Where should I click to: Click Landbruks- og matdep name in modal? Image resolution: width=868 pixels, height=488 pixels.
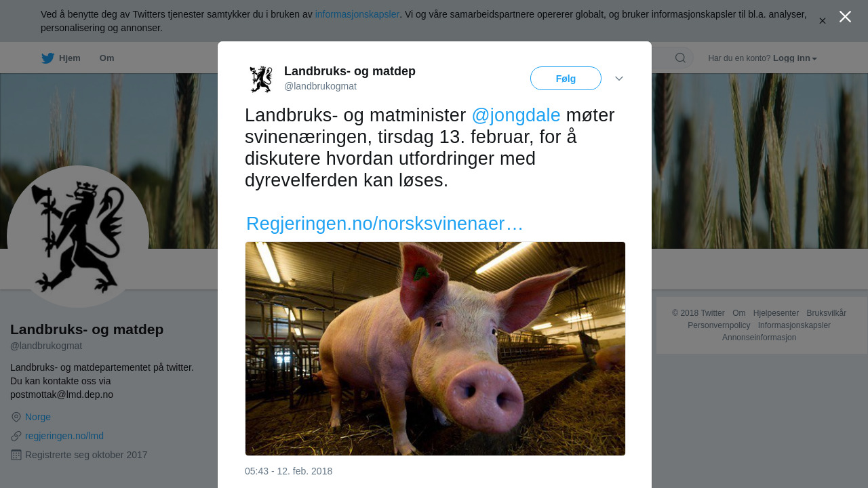[x=350, y=71]
